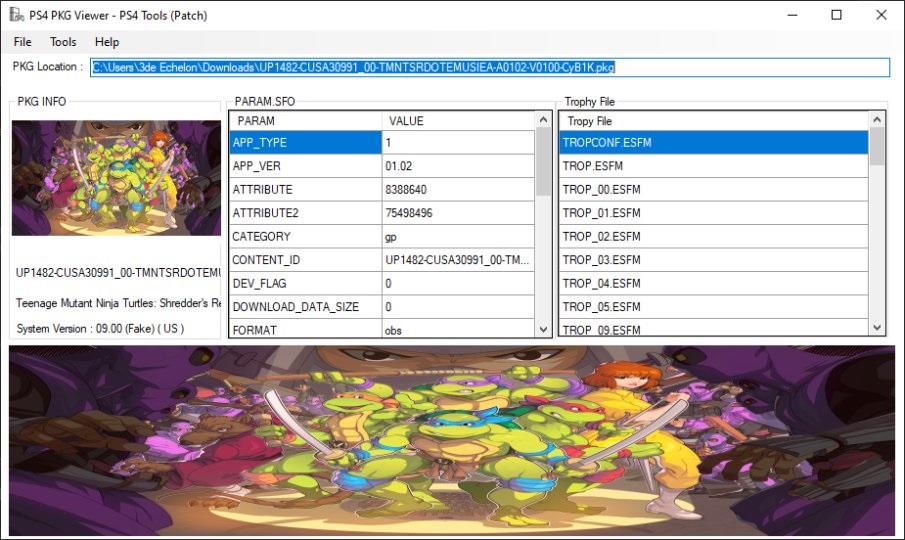Select the FORMAT parameter
Viewport: 905px width, 540px height.
(305, 329)
